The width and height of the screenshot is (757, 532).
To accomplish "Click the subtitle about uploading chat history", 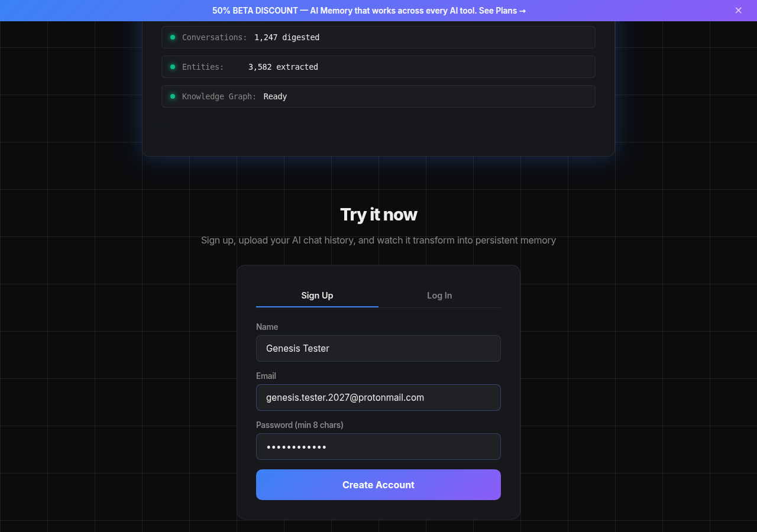I will point(378,240).
